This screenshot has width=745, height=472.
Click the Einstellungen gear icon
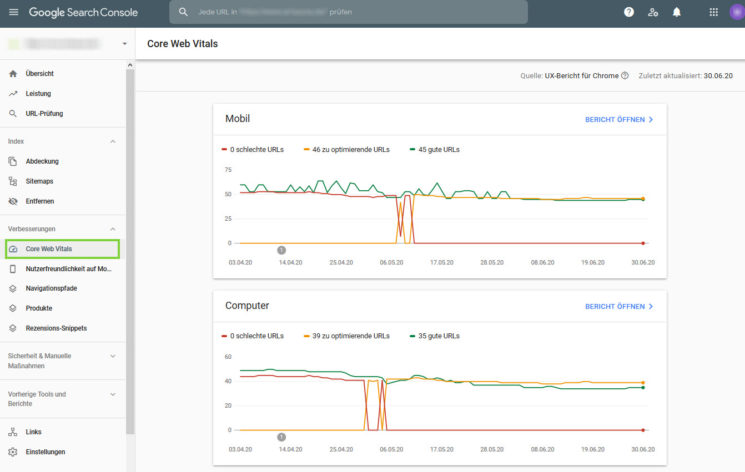click(x=13, y=452)
